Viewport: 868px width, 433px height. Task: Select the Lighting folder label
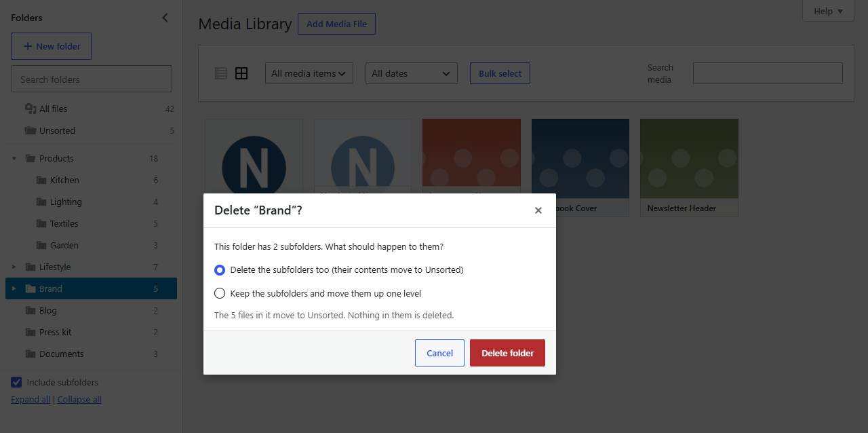point(66,202)
